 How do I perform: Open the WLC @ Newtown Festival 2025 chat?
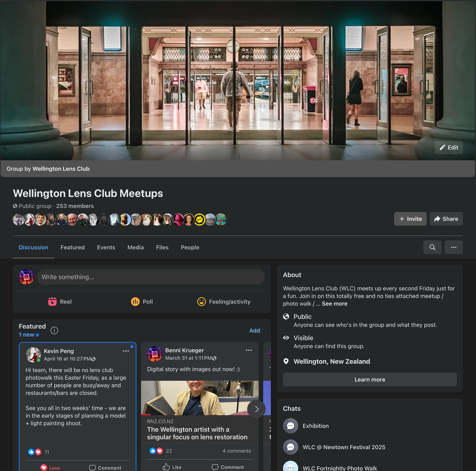pyautogui.click(x=344, y=447)
